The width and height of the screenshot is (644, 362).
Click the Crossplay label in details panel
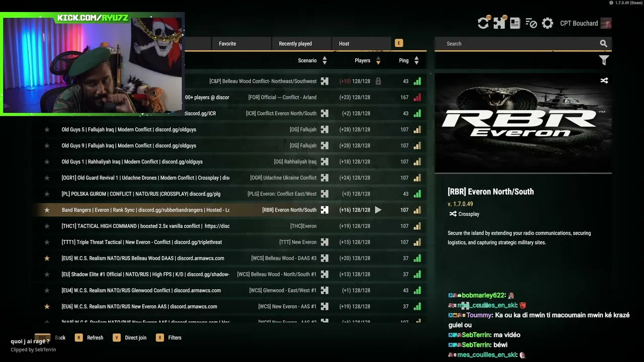(x=469, y=214)
